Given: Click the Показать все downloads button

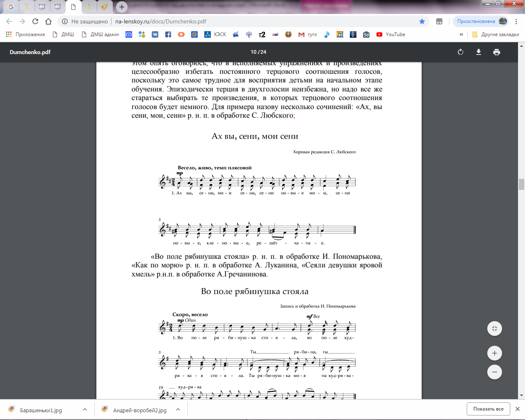Looking at the screenshot, I should tap(488, 409).
